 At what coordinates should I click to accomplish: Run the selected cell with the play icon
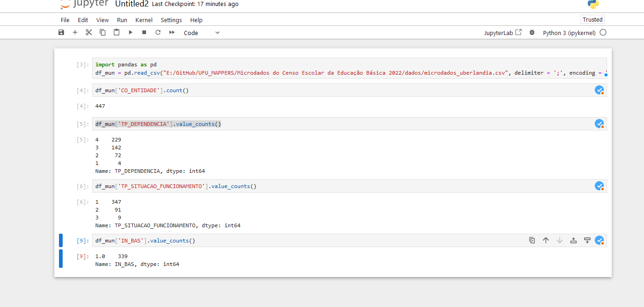(130, 33)
